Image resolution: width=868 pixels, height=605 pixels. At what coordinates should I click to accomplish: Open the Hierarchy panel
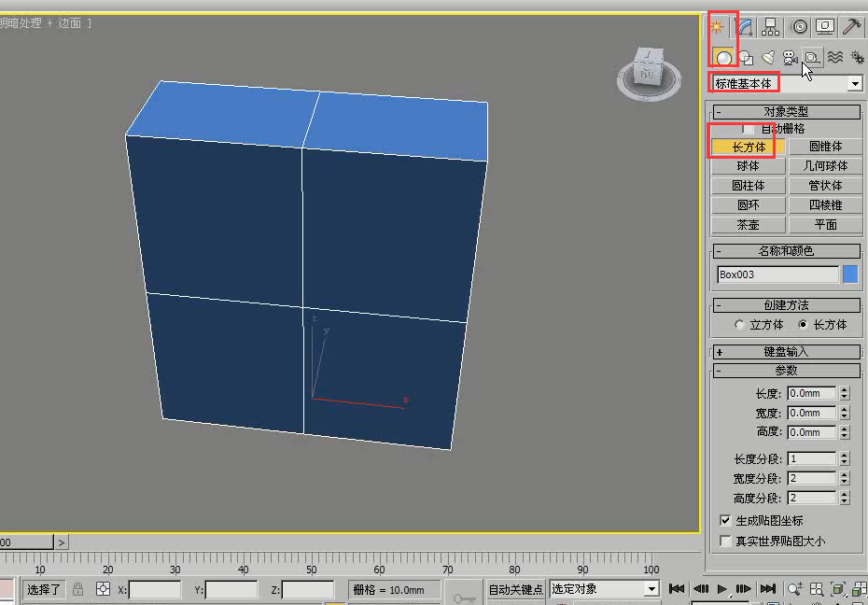pyautogui.click(x=770, y=26)
